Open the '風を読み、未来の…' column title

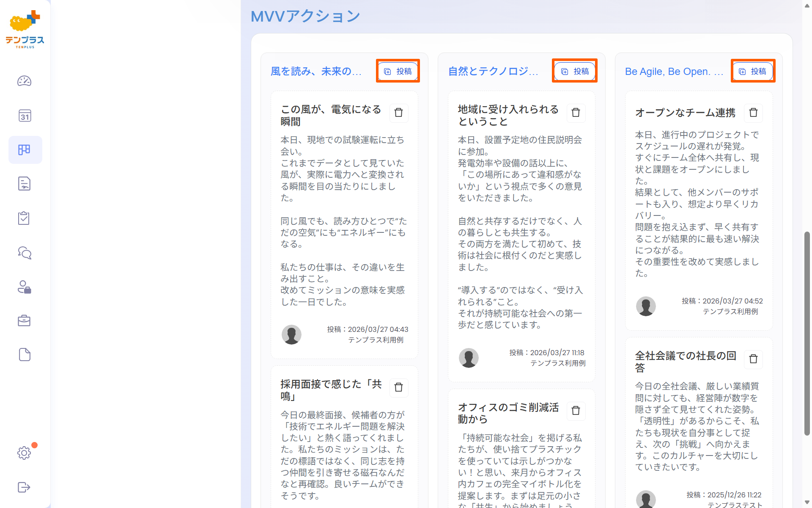(316, 71)
